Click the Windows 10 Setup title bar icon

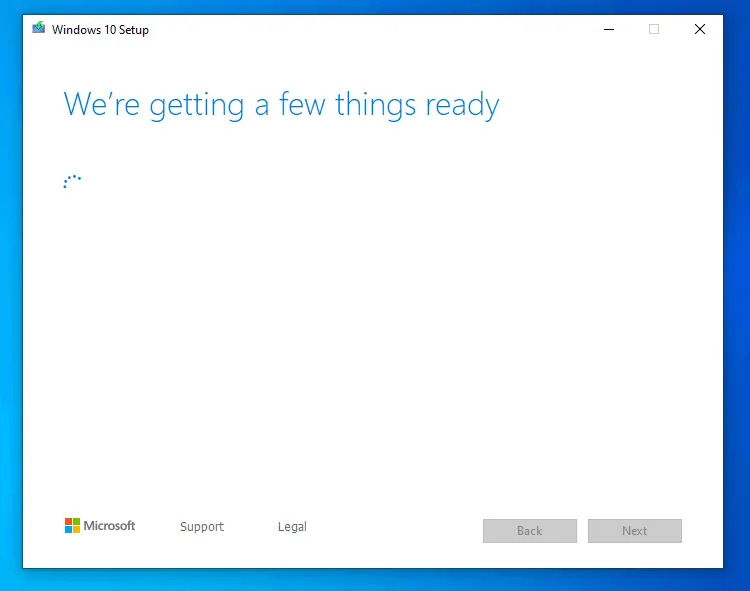pyautogui.click(x=38, y=29)
